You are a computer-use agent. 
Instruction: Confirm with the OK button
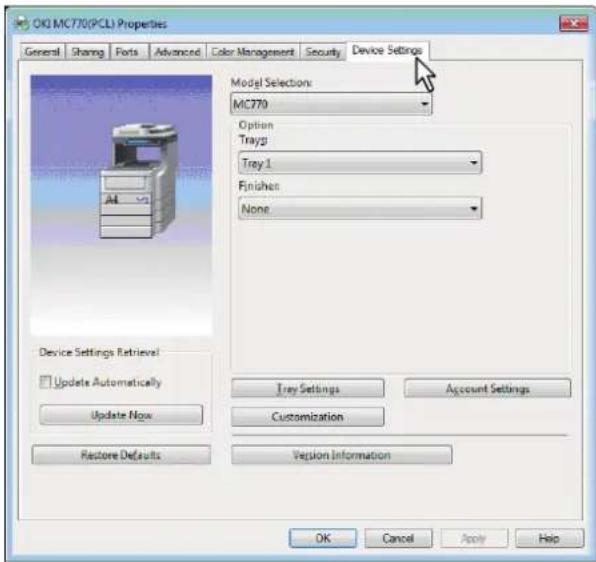[323, 538]
